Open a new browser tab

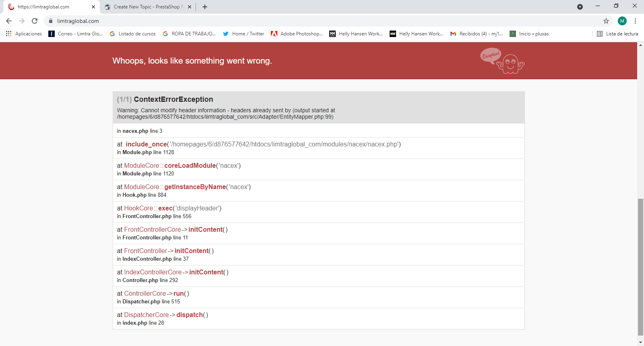[205, 7]
